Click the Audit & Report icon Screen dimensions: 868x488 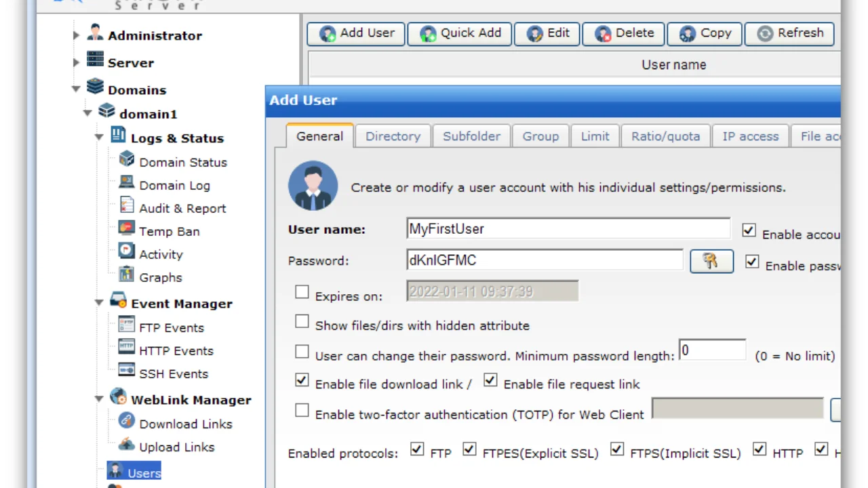[127, 205]
